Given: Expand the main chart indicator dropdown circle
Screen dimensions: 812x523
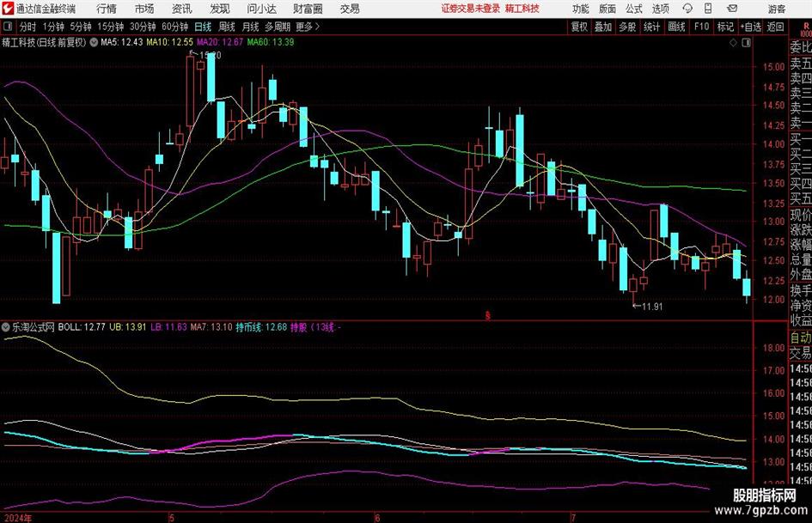Looking at the screenshot, I should [x=94, y=42].
